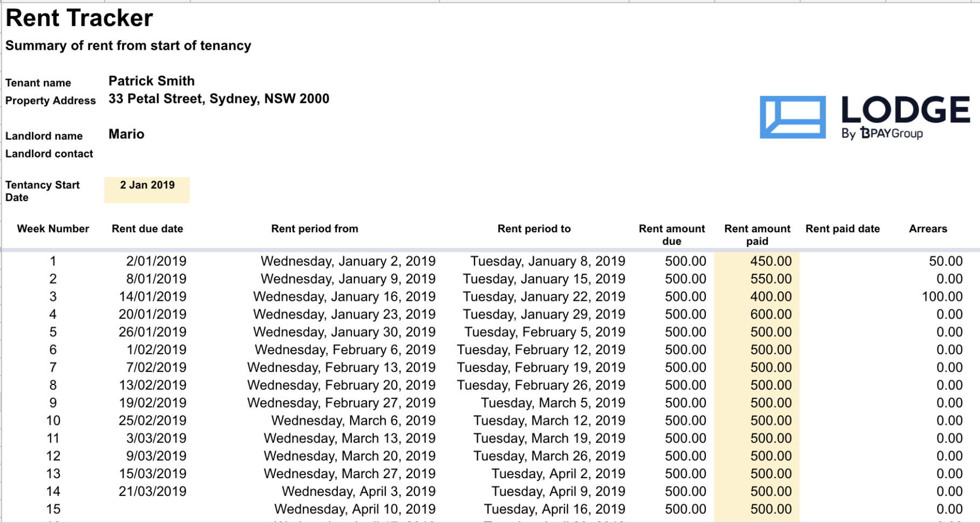The height and width of the screenshot is (523, 980).
Task: Select the landlord name Mario cell
Action: coord(126,134)
